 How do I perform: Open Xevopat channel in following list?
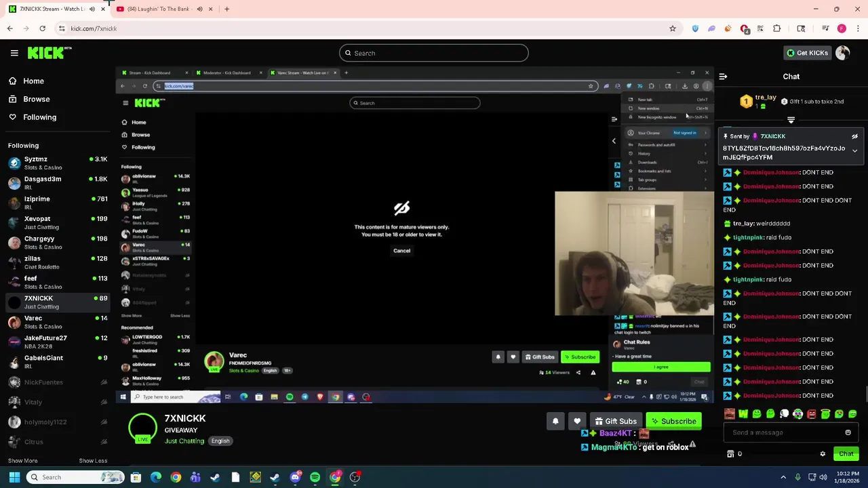click(57, 222)
